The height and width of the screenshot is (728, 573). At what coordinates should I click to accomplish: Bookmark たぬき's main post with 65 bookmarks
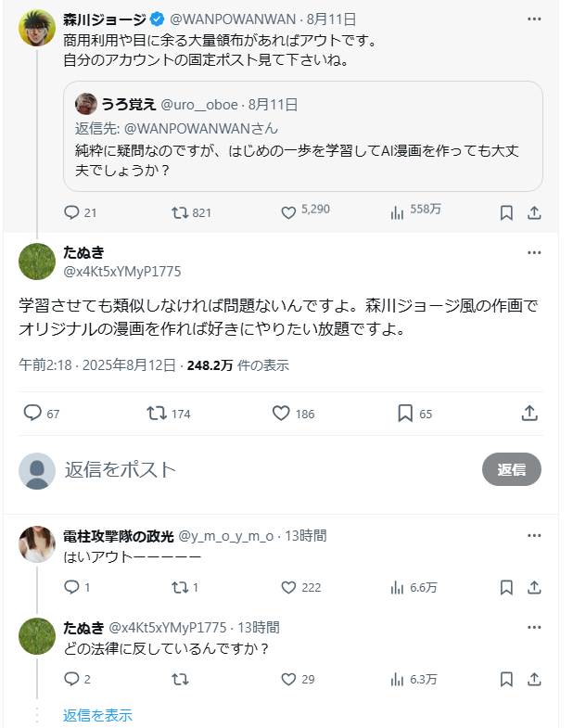[406, 414]
